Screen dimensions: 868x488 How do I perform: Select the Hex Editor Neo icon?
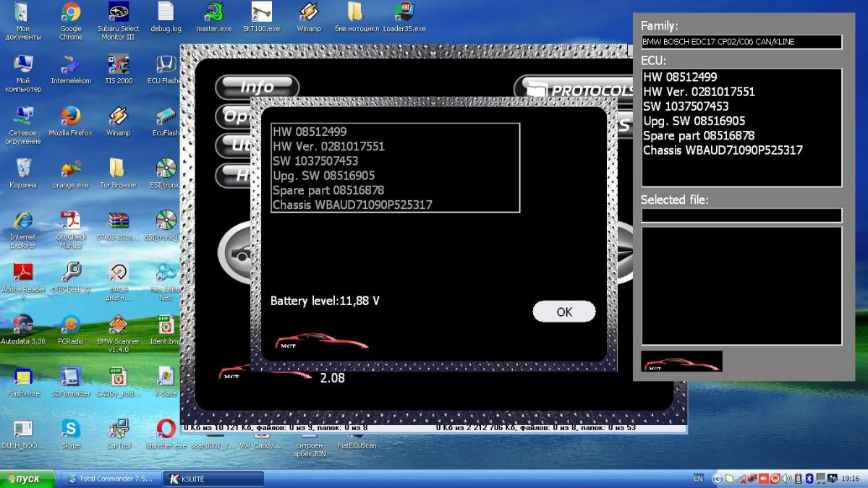point(166,272)
